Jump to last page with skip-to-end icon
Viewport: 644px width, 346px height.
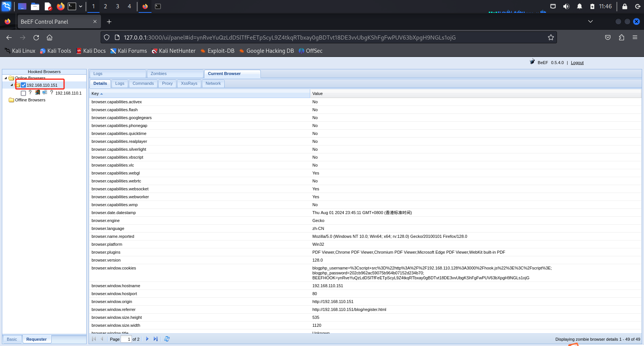click(156, 339)
